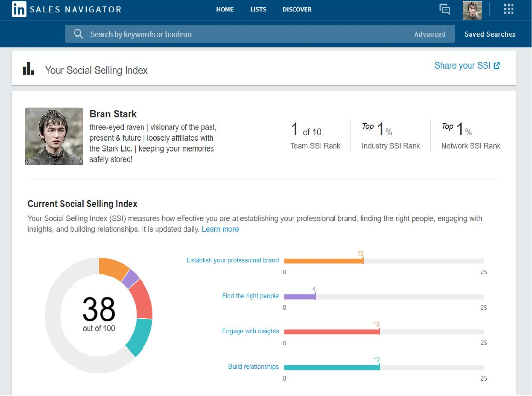This screenshot has width=532, height=396.
Task: Click the purple Find the right people bar
Action: pos(300,297)
